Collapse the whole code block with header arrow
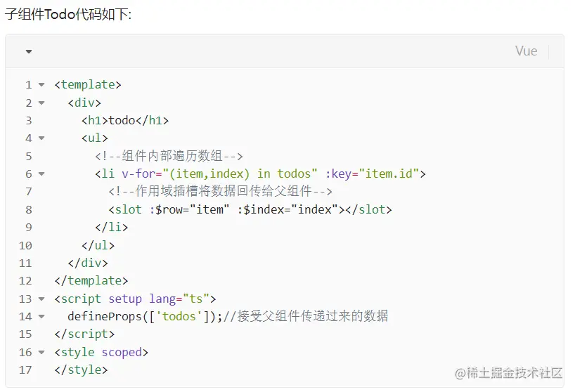Screen dimensions: 575x392 tap(29, 51)
